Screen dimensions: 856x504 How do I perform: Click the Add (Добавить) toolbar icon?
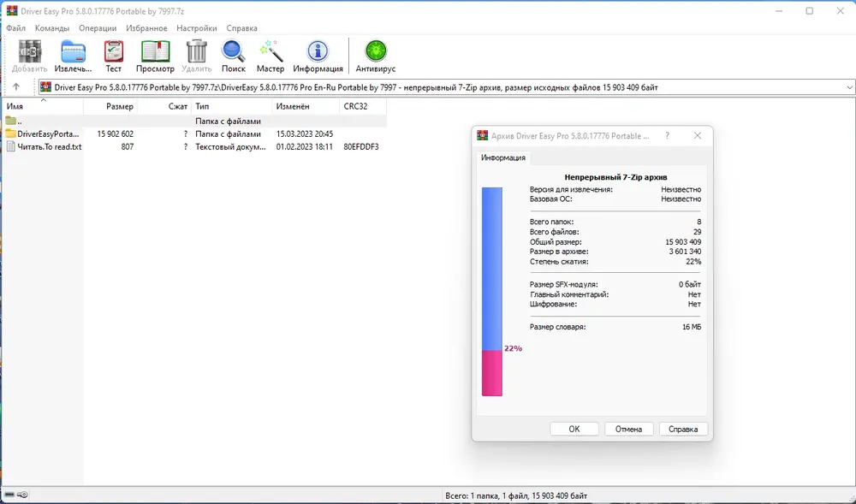pos(29,56)
